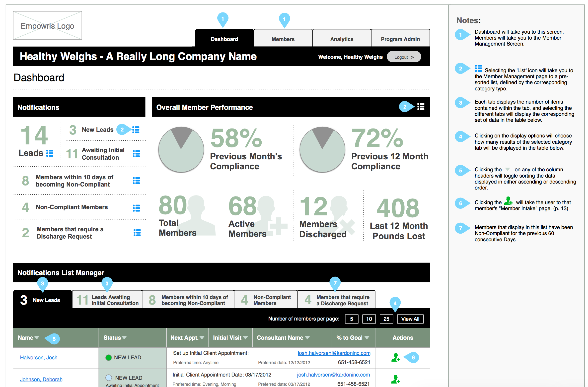Screen dimensions: 588x387
Task: Show 5 members per page
Action: click(x=352, y=319)
